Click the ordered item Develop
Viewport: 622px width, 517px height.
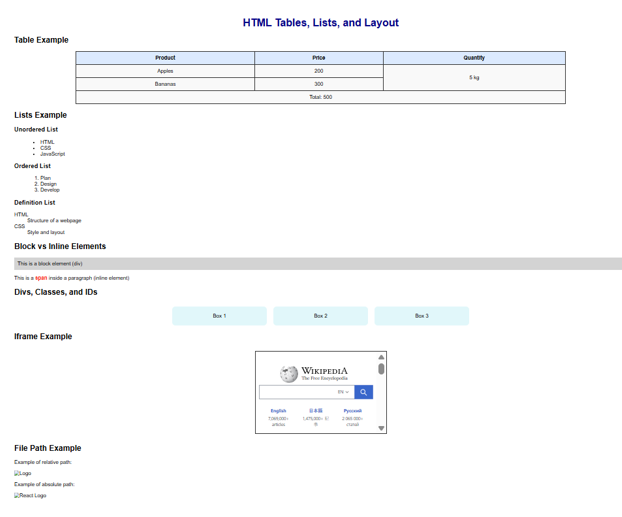(50, 190)
